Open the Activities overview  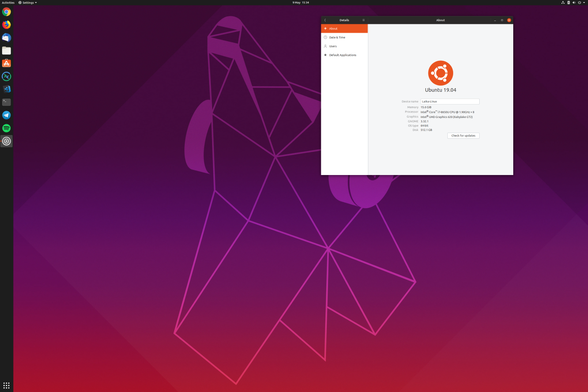[8, 3]
